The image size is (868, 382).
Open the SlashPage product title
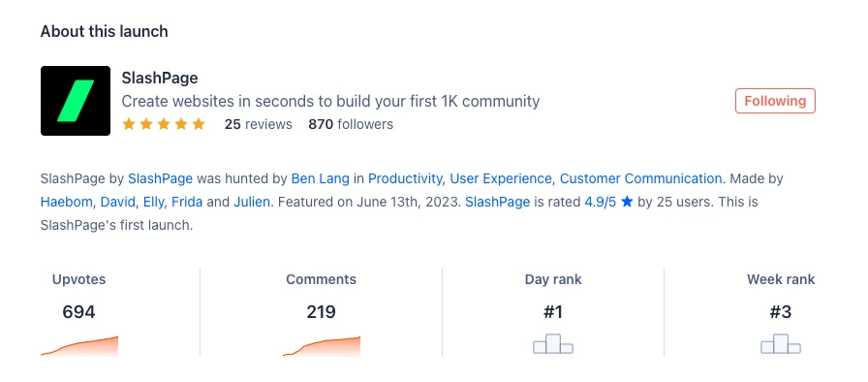[160, 79]
